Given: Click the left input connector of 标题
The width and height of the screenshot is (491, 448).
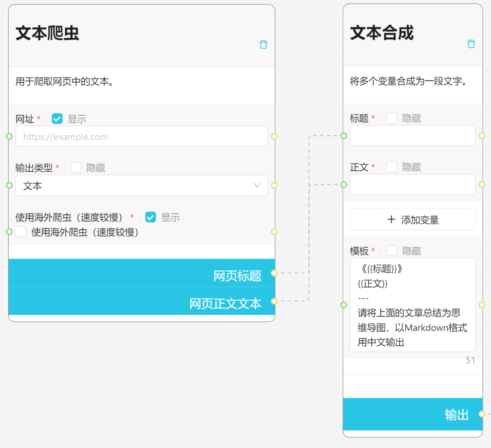Looking at the screenshot, I should (x=344, y=135).
